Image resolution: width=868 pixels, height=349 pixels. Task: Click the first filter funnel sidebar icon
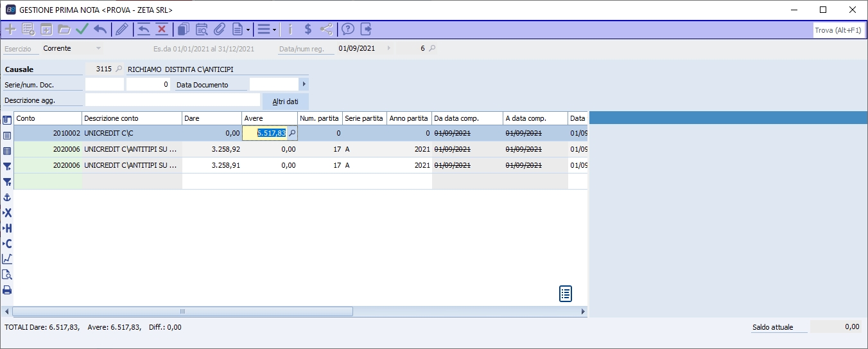7,166
